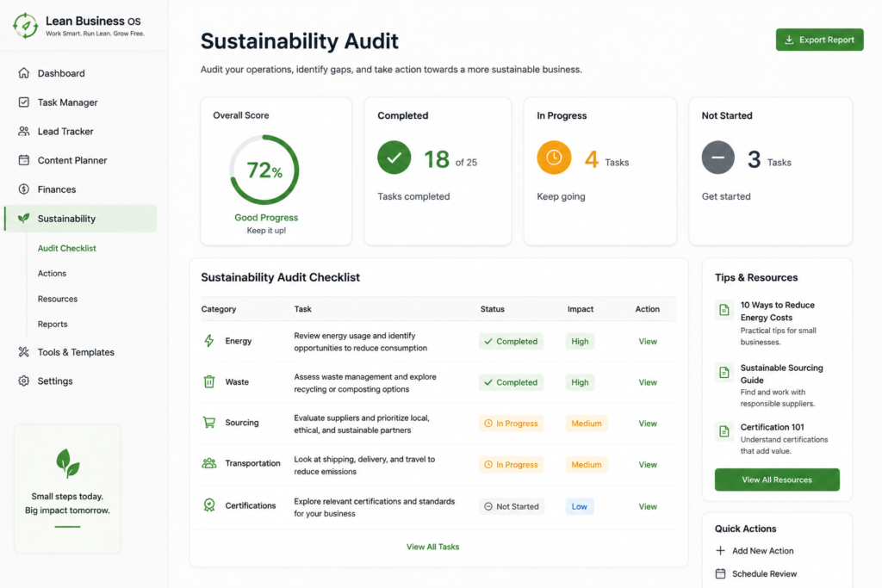Viewport: 882px width, 588px height.
Task: Open the Certification 101 resource
Action: point(777,438)
